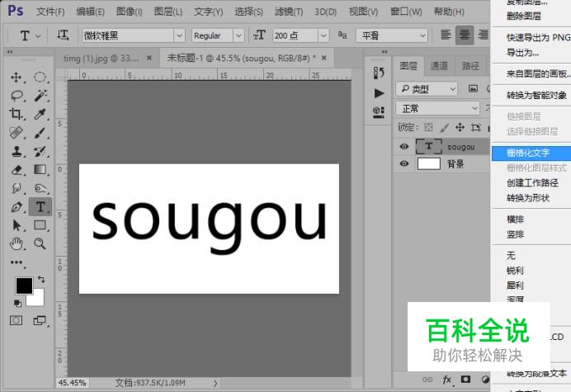571x392 pixels.
Task: Click the background white color swatch
Action: (39, 299)
